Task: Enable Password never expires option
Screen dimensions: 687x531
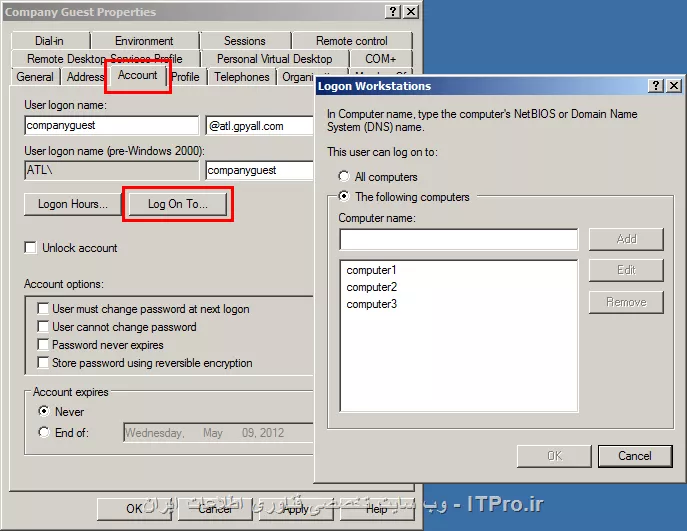Action: click(x=43, y=344)
